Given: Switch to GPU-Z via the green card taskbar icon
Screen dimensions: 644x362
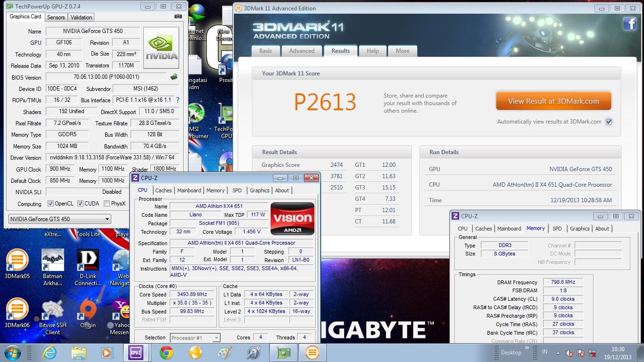Looking at the screenshot, I should 283,352.
